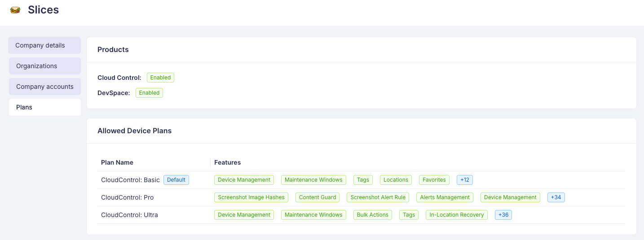This screenshot has height=240, width=644.
Task: Select the Plans sidebar tab
Action: (44, 107)
